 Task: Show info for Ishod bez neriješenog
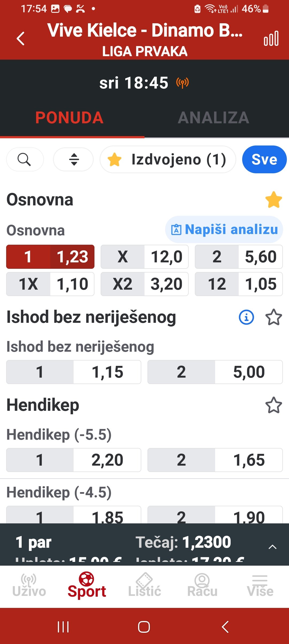coord(246,317)
